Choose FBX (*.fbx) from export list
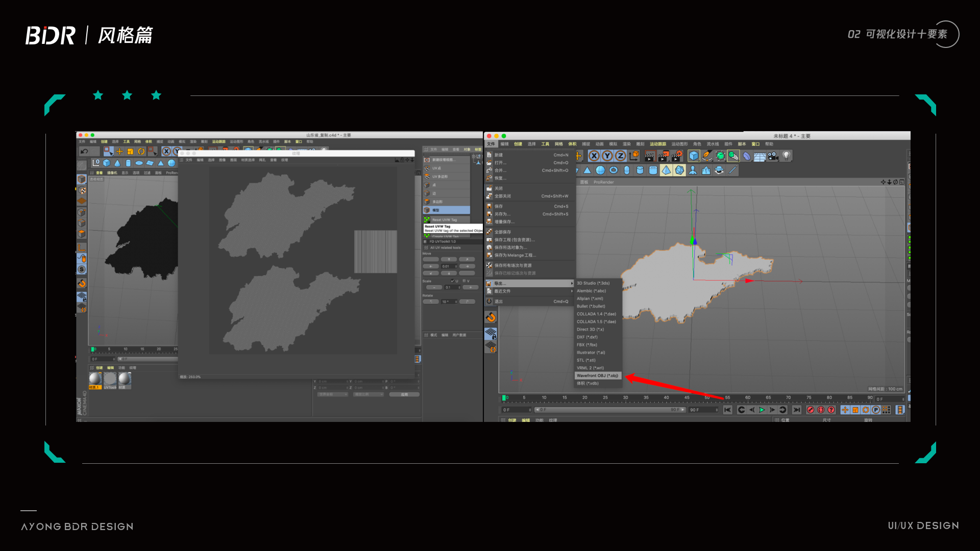The height and width of the screenshot is (551, 980). click(587, 345)
